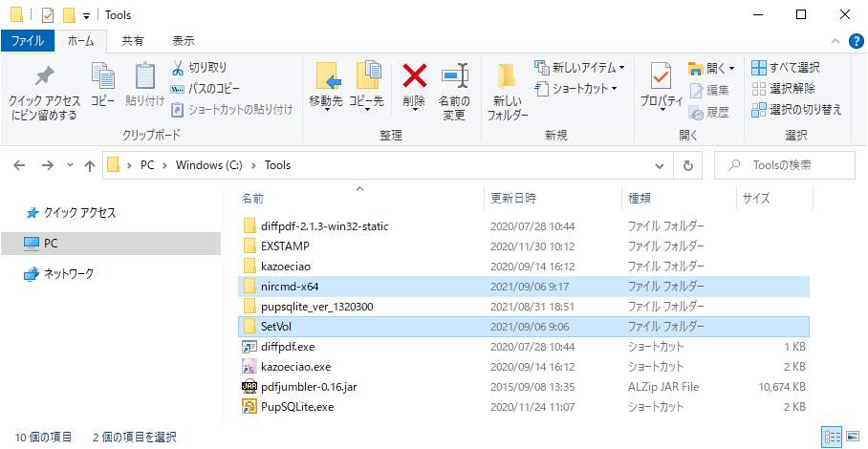Click Invert selection (選択の切り替え)
This screenshot has height=449, width=868.
tap(796, 110)
